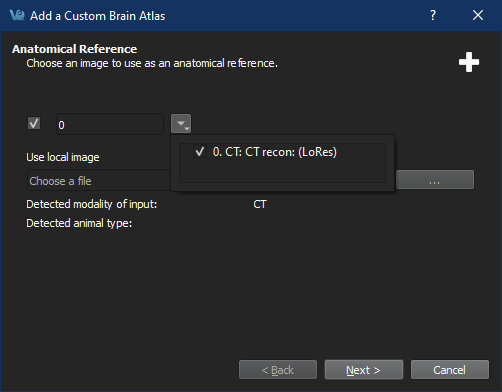Click the Detected modality of input label
The width and height of the screenshot is (502, 392).
[x=92, y=204]
